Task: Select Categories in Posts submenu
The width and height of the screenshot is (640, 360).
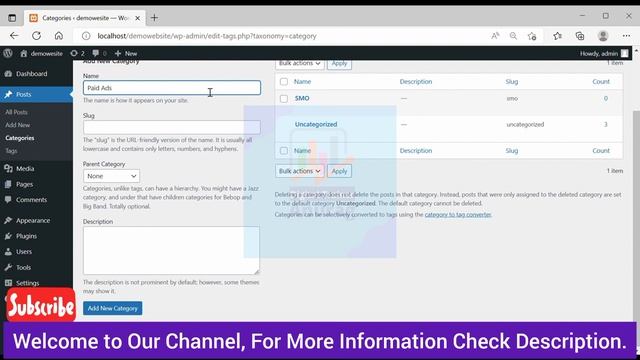Action: pos(20,138)
